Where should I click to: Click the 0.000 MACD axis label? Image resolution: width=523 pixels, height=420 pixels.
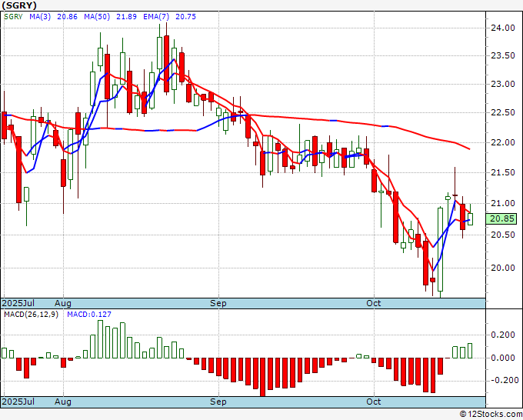503,358
